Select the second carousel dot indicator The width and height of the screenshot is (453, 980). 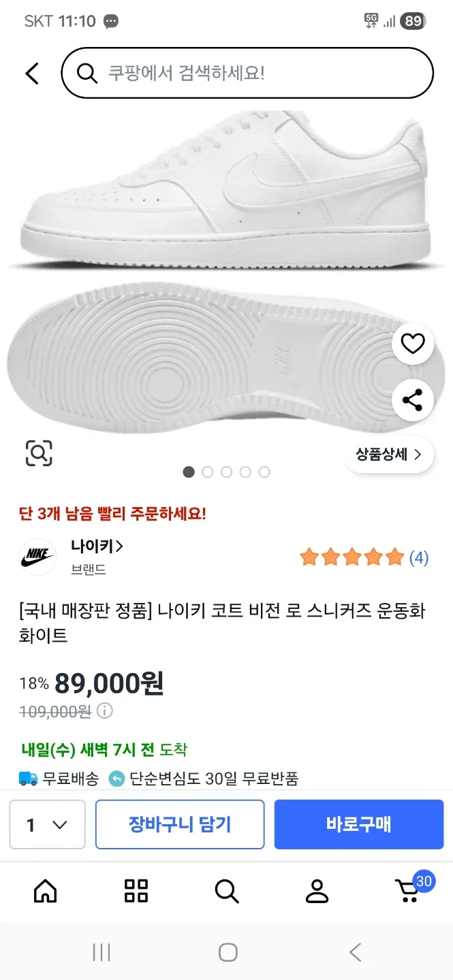(x=207, y=472)
